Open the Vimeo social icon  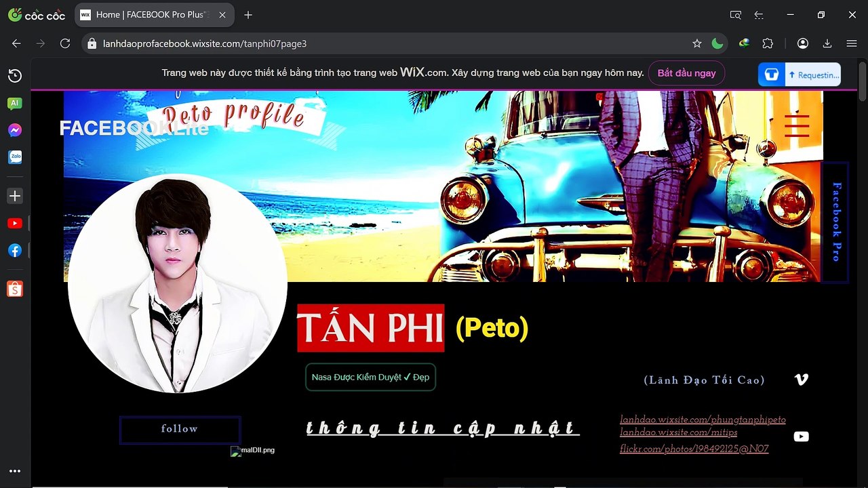[801, 380]
